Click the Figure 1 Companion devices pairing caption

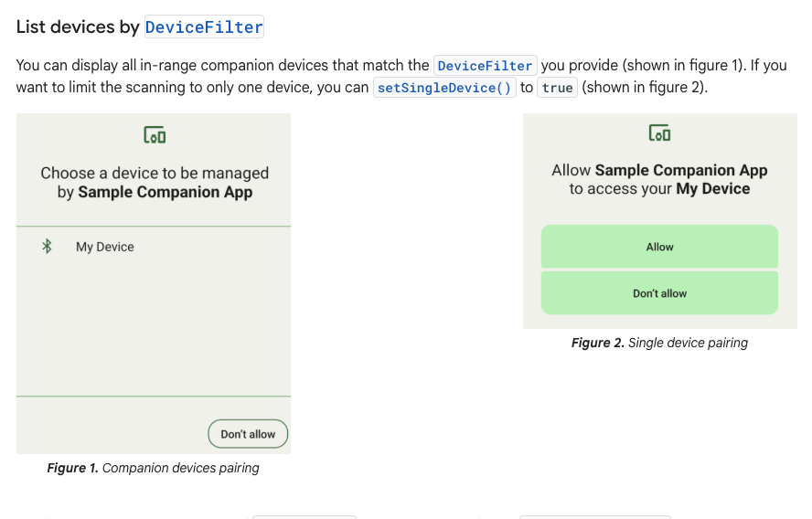tap(153, 468)
